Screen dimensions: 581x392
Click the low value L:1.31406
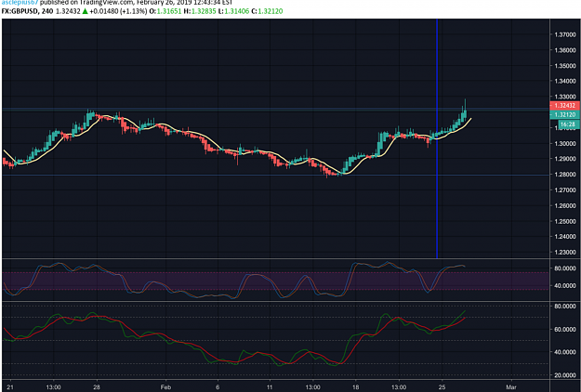click(233, 11)
